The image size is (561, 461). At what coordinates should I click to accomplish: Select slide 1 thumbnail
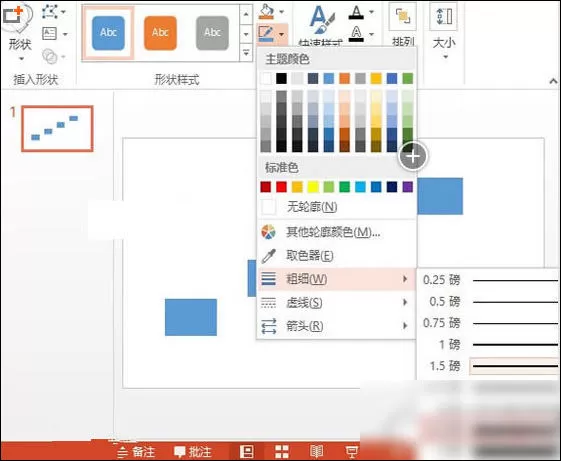coord(57,128)
